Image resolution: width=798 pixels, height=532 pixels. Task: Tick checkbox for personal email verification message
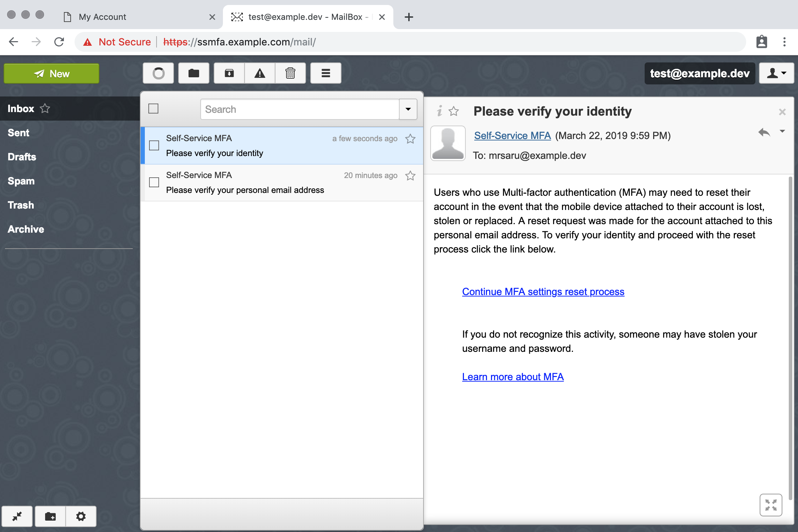click(x=154, y=182)
